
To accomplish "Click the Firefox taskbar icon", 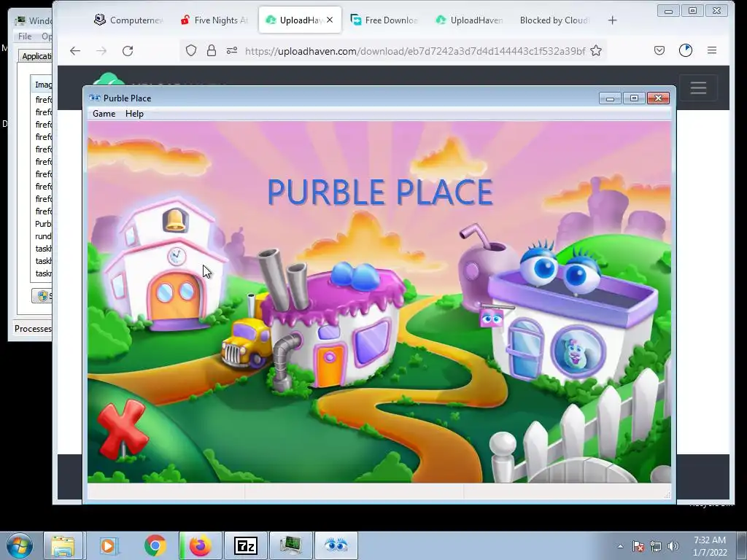I will (201, 545).
